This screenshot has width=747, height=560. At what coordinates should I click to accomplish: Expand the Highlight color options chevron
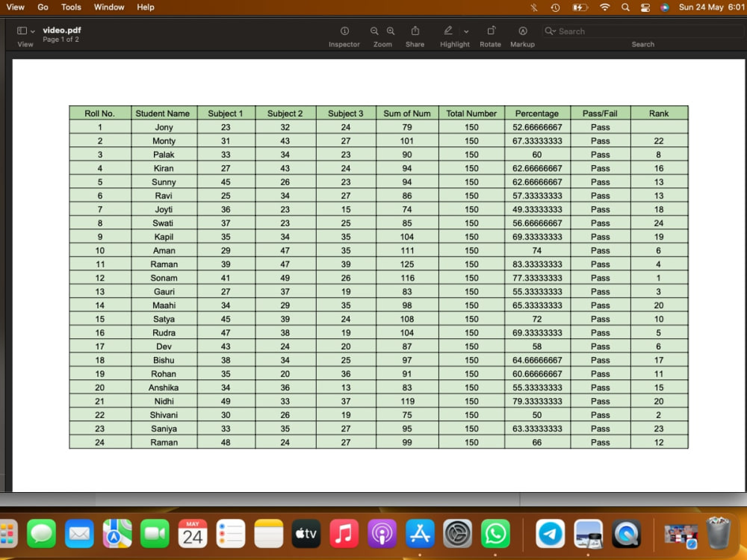(x=466, y=31)
